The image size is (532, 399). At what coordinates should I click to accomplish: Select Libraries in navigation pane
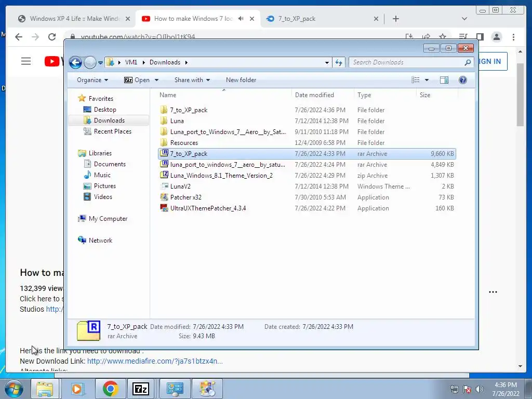point(100,153)
